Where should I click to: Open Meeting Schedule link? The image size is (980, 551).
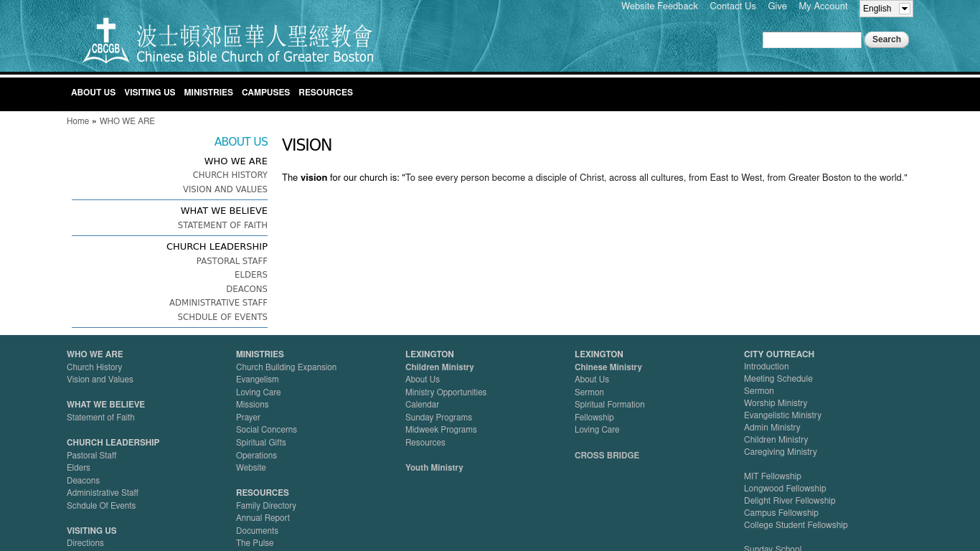tap(778, 379)
